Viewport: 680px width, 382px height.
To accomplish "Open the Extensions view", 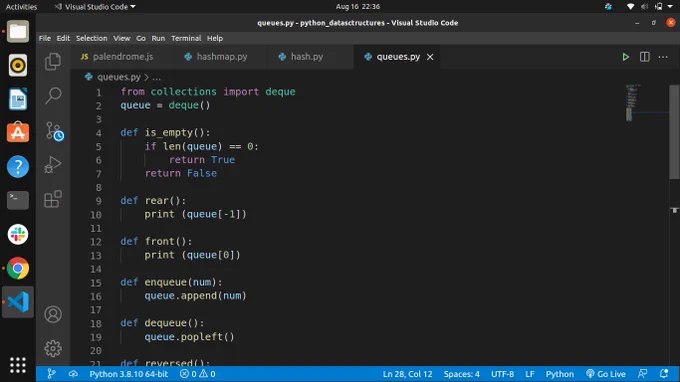I will 53,199.
